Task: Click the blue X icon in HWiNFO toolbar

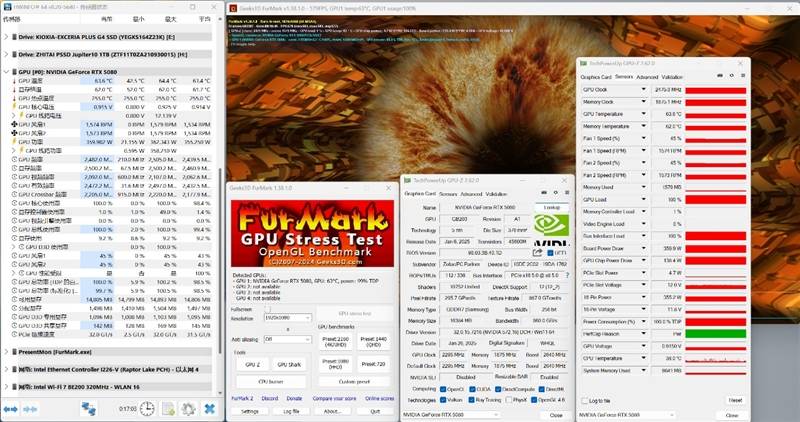Action: [209, 409]
